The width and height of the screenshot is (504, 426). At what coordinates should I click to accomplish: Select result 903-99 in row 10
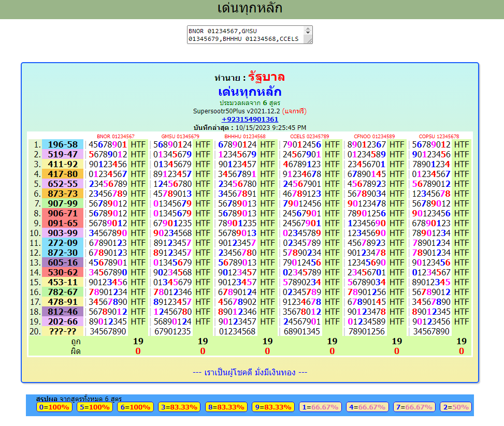coord(63,233)
